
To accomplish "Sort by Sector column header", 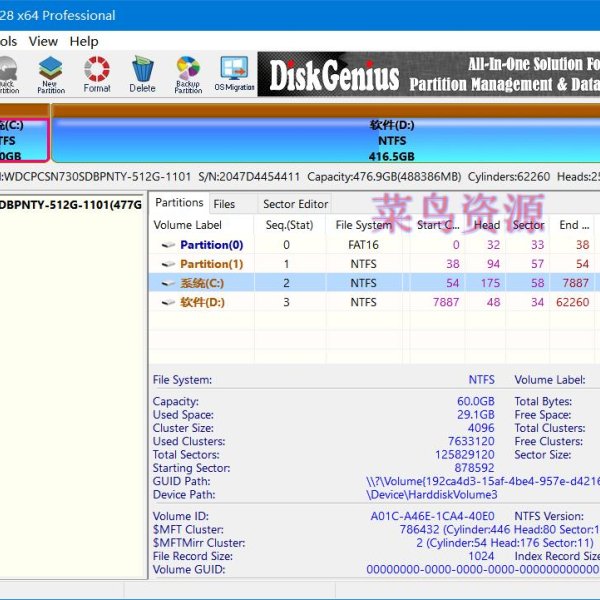I will tap(528, 225).
